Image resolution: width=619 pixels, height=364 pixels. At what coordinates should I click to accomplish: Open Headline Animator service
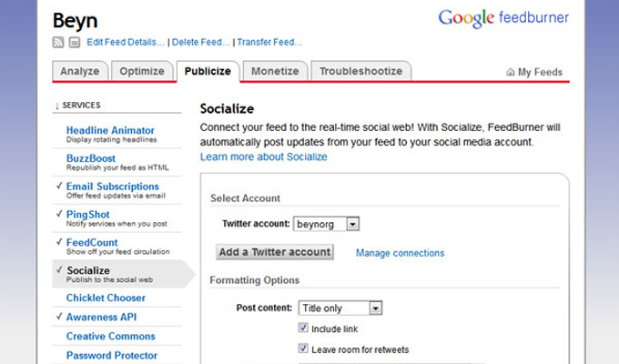coord(110,130)
